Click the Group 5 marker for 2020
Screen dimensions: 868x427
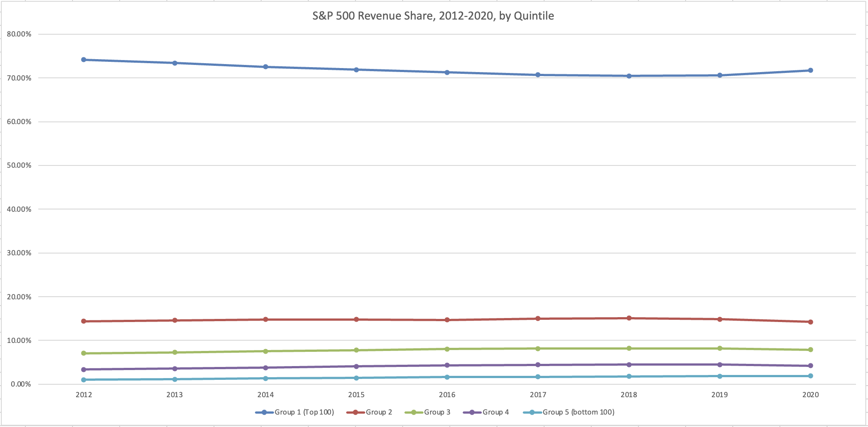pyautogui.click(x=810, y=376)
